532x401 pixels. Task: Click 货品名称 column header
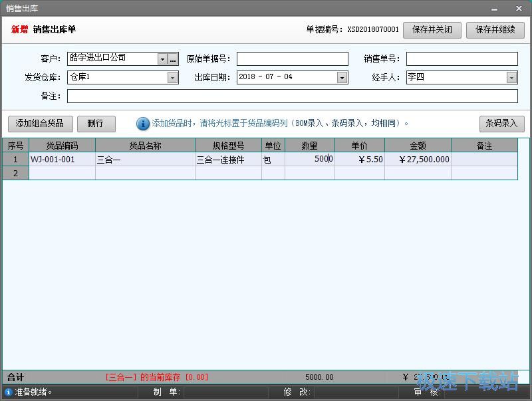click(145, 146)
